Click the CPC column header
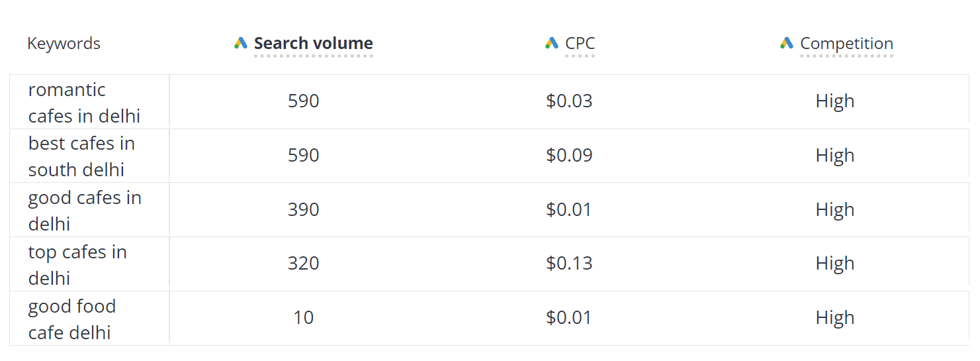Viewport: 980px width, 361px height. 580,44
